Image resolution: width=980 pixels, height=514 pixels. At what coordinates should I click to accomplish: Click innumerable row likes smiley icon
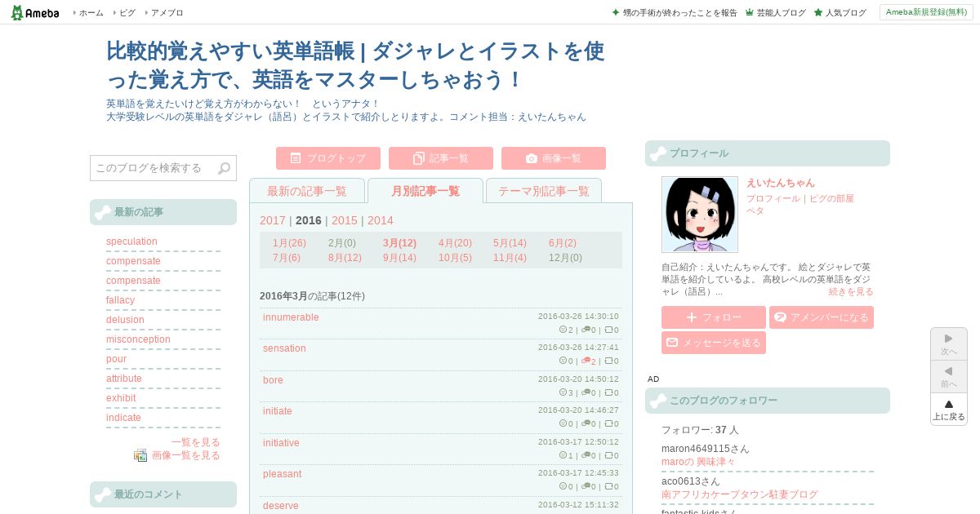click(x=563, y=330)
